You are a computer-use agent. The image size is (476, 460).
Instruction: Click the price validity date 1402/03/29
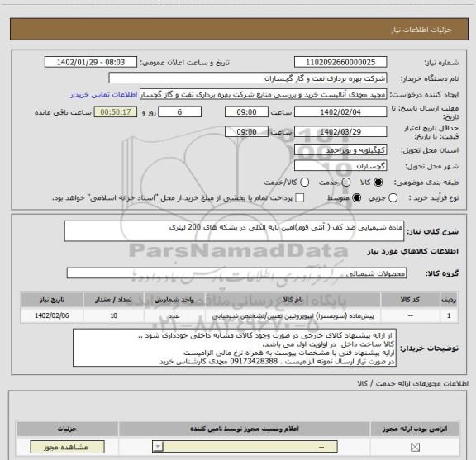(340, 131)
